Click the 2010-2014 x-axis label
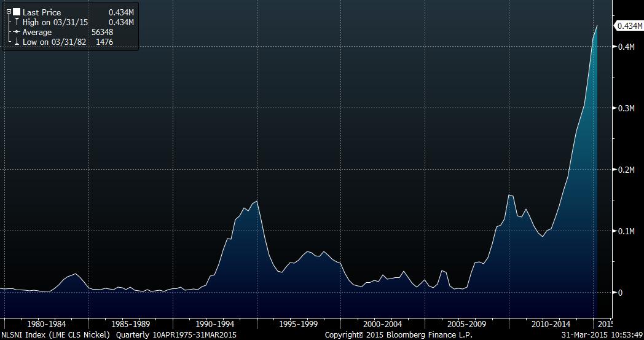644x340 pixels. coord(551,324)
